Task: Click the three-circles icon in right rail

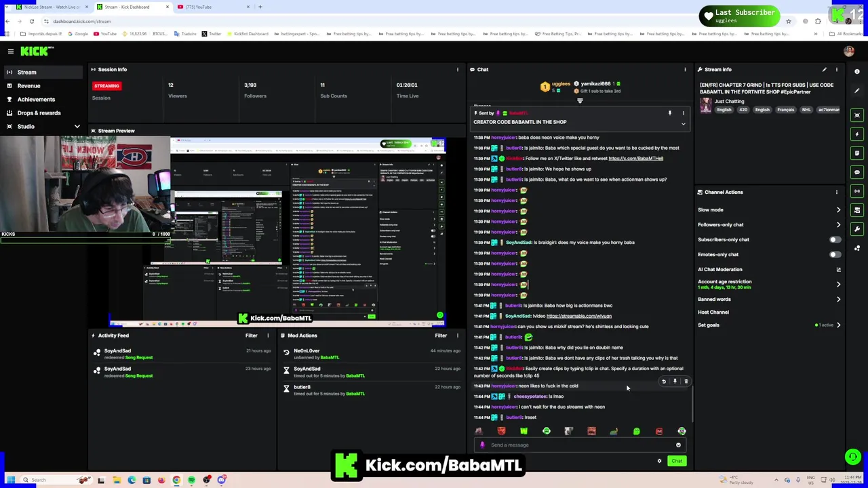Action: pyautogui.click(x=857, y=248)
